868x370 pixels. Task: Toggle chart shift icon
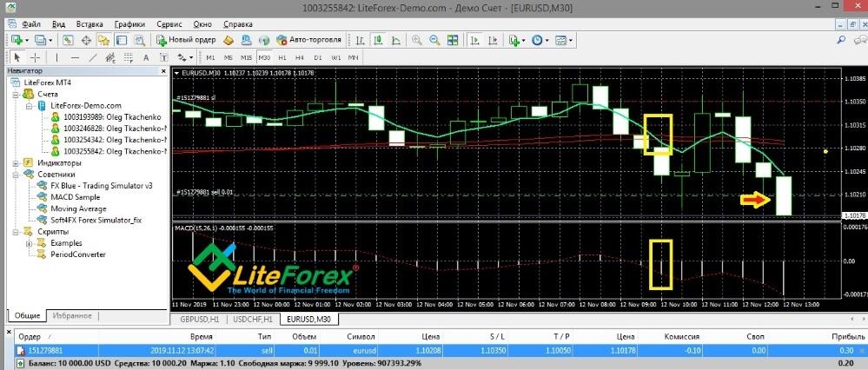pyautogui.click(x=494, y=40)
